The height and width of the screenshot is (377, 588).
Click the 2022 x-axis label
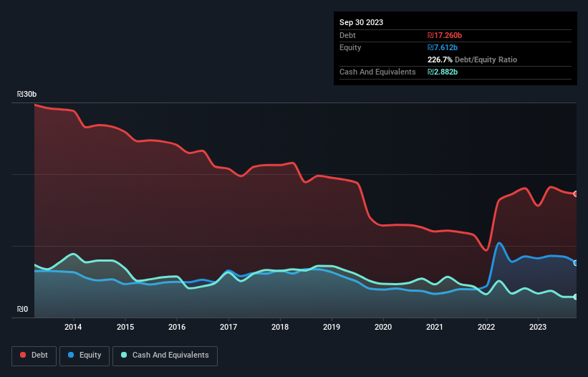pyautogui.click(x=486, y=327)
